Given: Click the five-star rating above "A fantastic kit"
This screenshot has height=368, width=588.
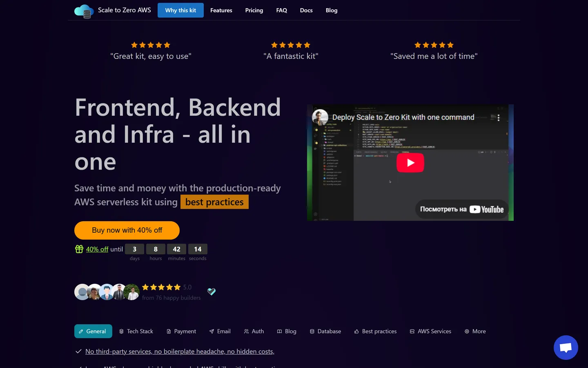Looking at the screenshot, I should point(291,45).
